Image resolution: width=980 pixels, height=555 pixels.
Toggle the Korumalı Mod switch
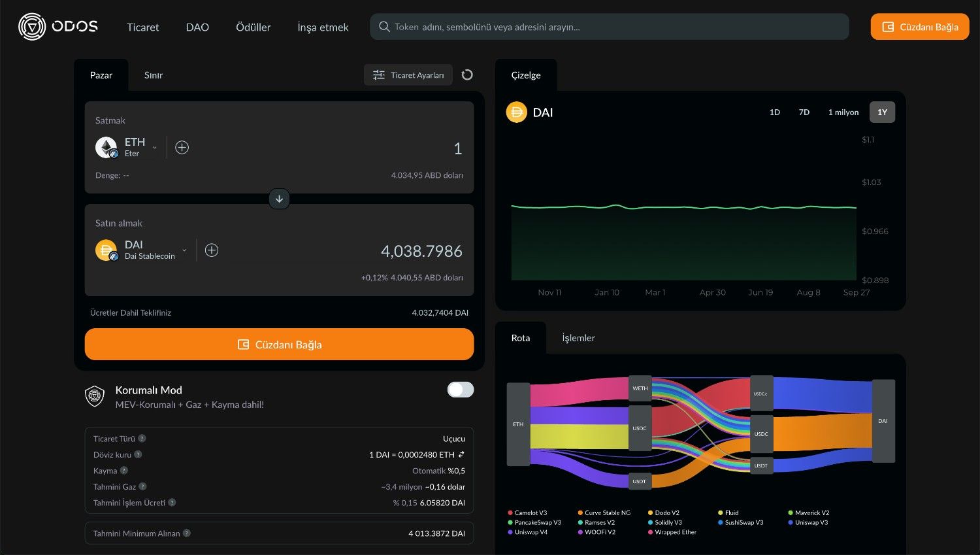click(461, 390)
